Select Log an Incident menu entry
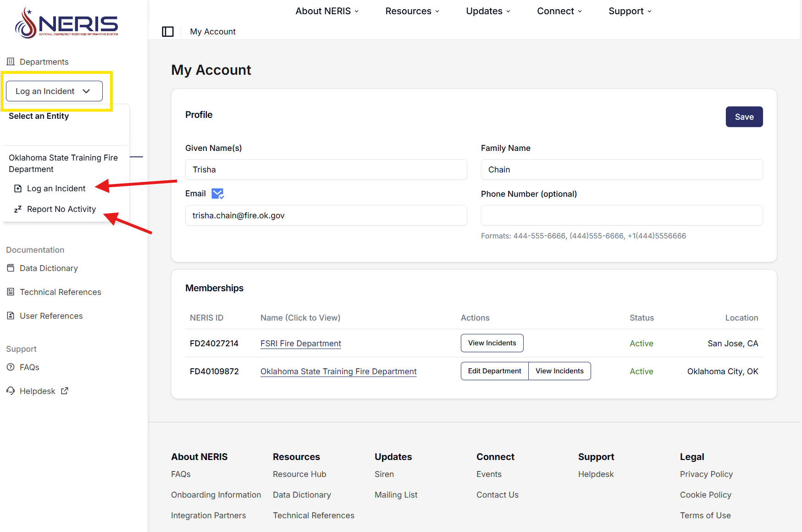 (56, 188)
